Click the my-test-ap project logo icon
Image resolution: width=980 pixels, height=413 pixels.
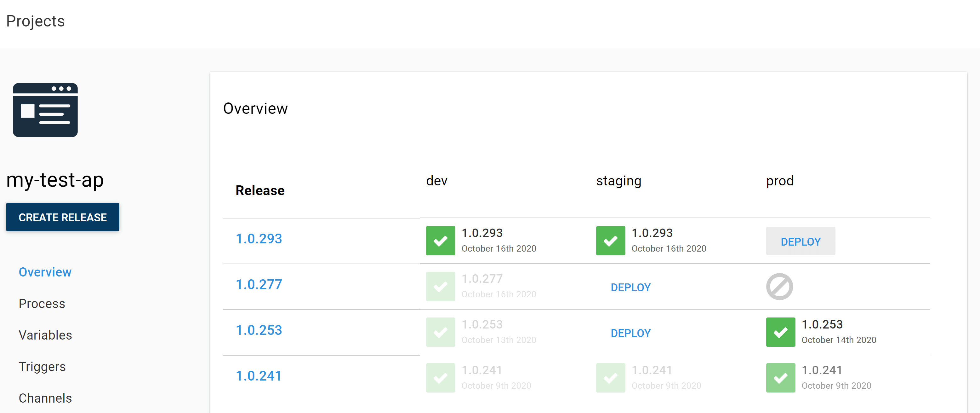pos(45,110)
